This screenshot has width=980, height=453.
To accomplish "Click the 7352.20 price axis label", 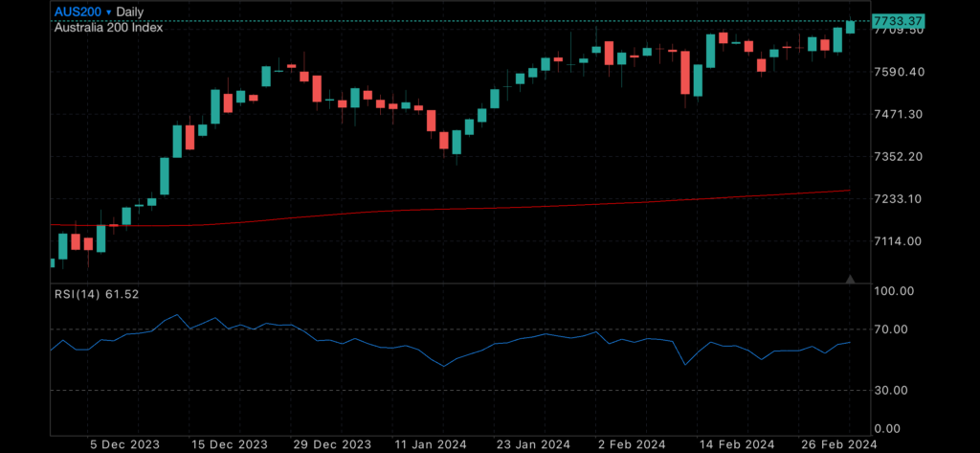I will pos(900,156).
